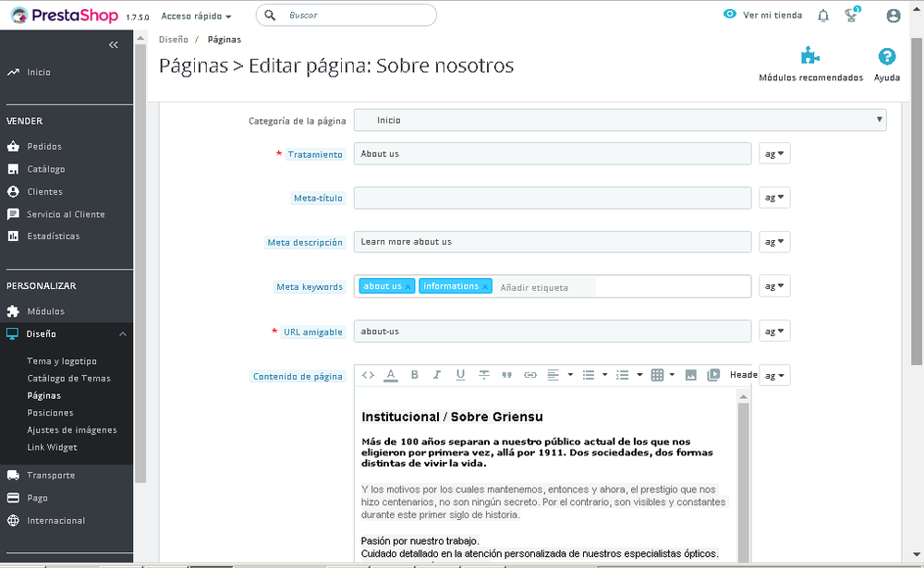Select Posiciones submenu item
This screenshot has height=568, width=924.
coord(50,413)
